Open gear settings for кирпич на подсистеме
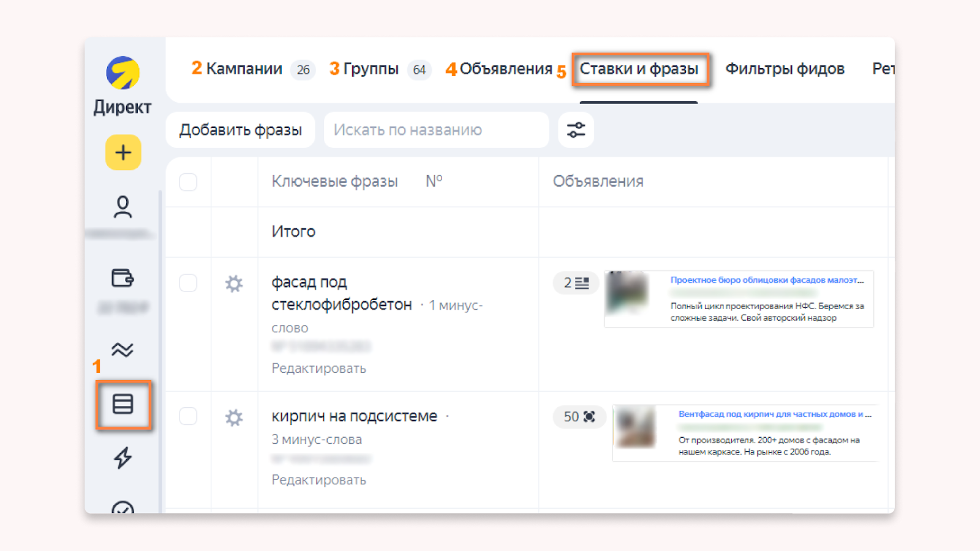This screenshot has width=980, height=551. 234,418
